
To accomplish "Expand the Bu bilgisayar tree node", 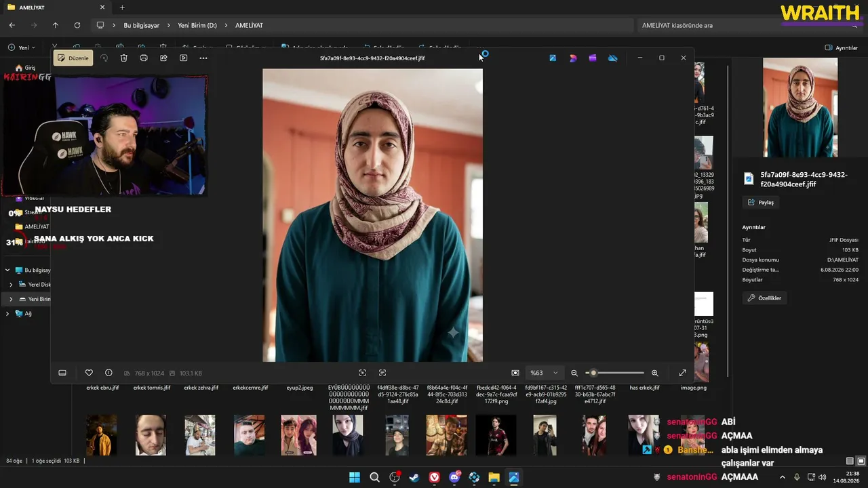I will [x=7, y=270].
